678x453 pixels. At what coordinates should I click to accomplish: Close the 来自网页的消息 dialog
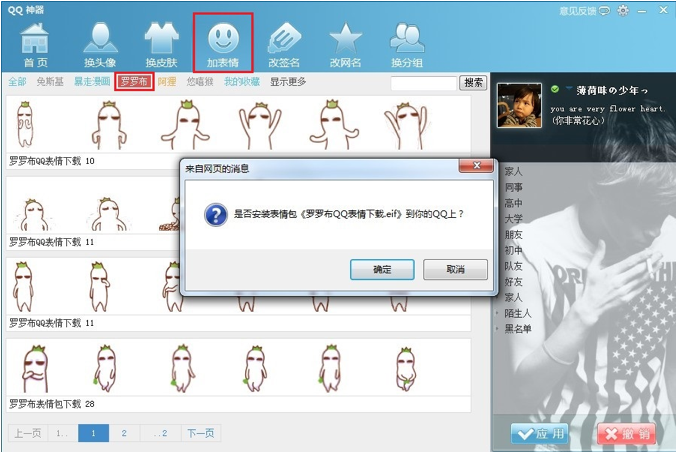[476, 166]
